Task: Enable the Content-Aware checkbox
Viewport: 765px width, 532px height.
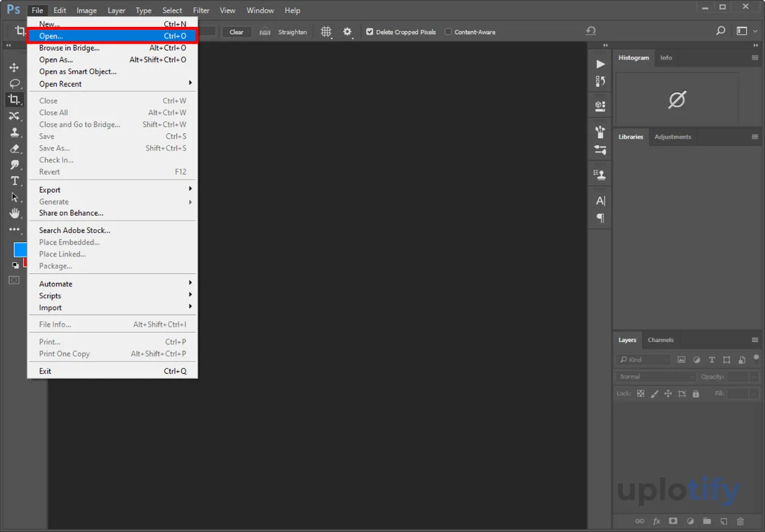Action: click(448, 32)
